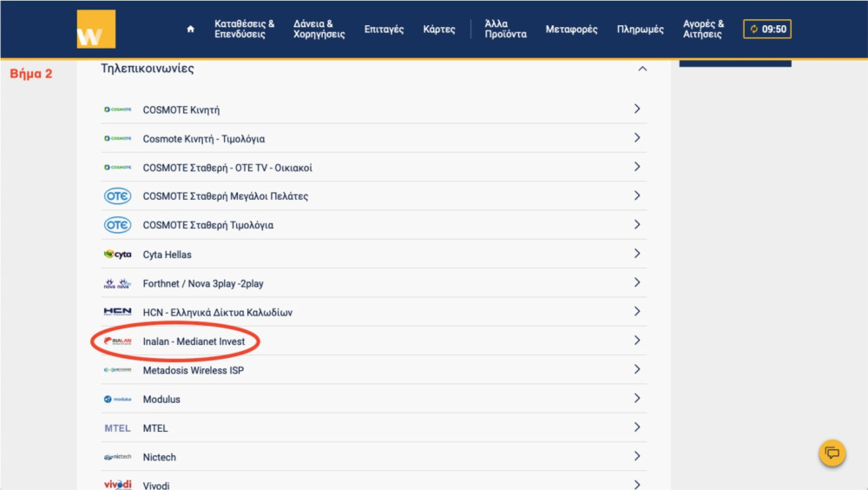The image size is (868, 490).
Task: Open Metadosis Wireless ISP arrow
Action: [x=637, y=369]
